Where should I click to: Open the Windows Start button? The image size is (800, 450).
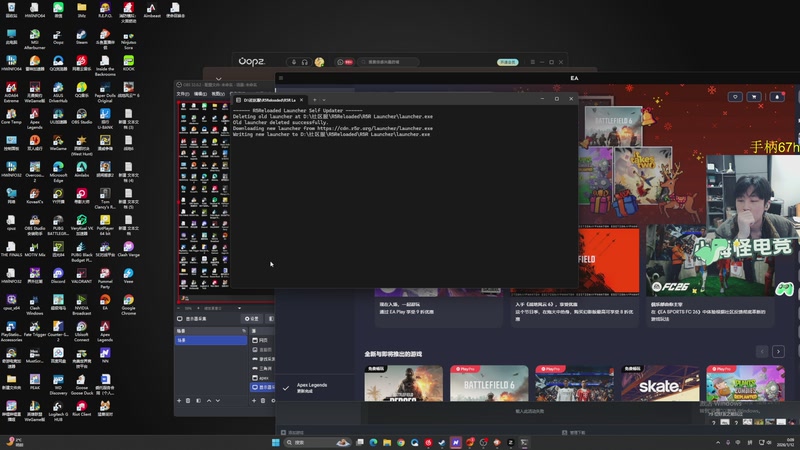coord(276,442)
